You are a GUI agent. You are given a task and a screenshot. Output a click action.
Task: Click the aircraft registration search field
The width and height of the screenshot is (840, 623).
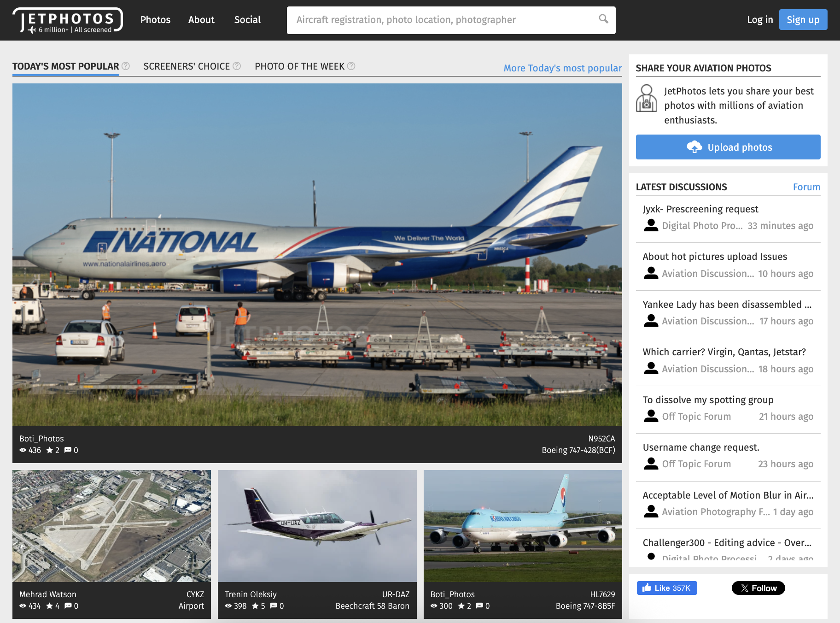click(442, 20)
